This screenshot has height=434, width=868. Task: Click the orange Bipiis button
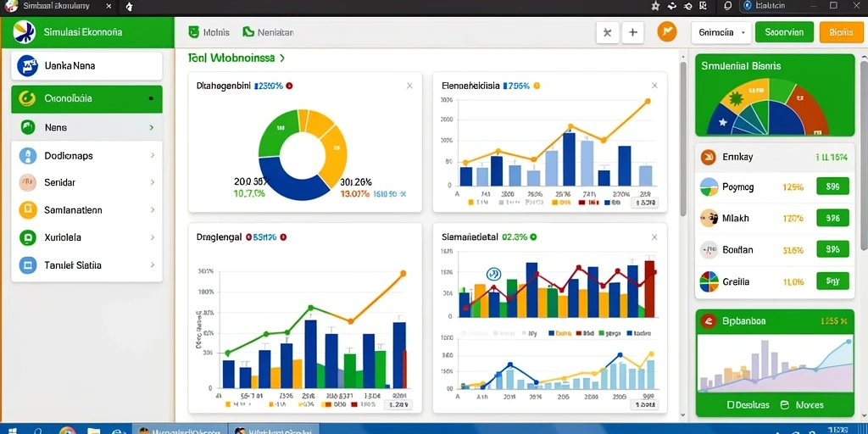842,33
